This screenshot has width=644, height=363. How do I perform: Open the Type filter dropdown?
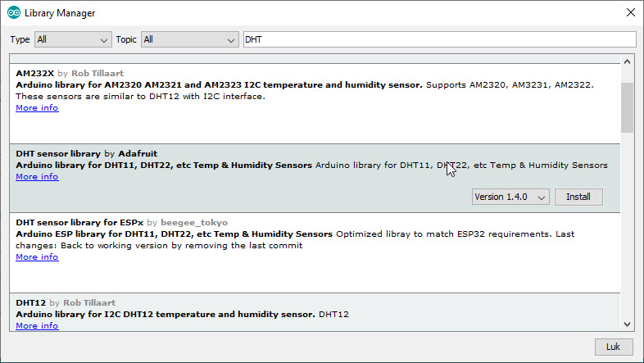tap(73, 39)
